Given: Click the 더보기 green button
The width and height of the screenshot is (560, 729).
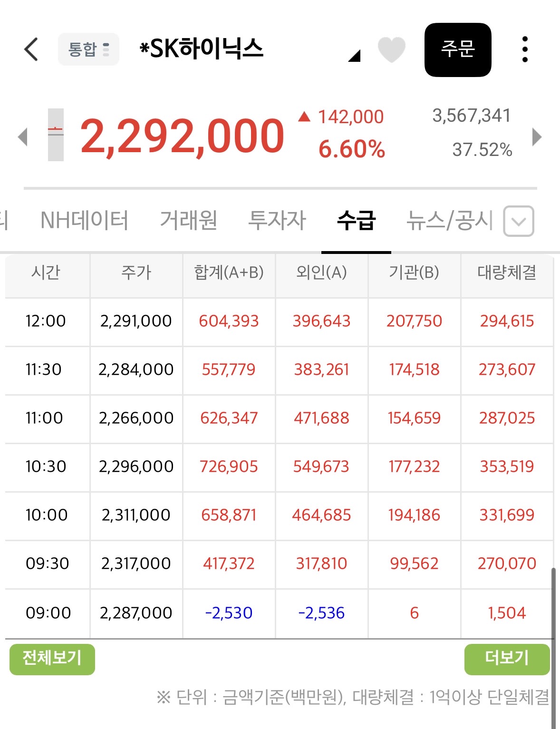Looking at the screenshot, I should click(x=507, y=659).
